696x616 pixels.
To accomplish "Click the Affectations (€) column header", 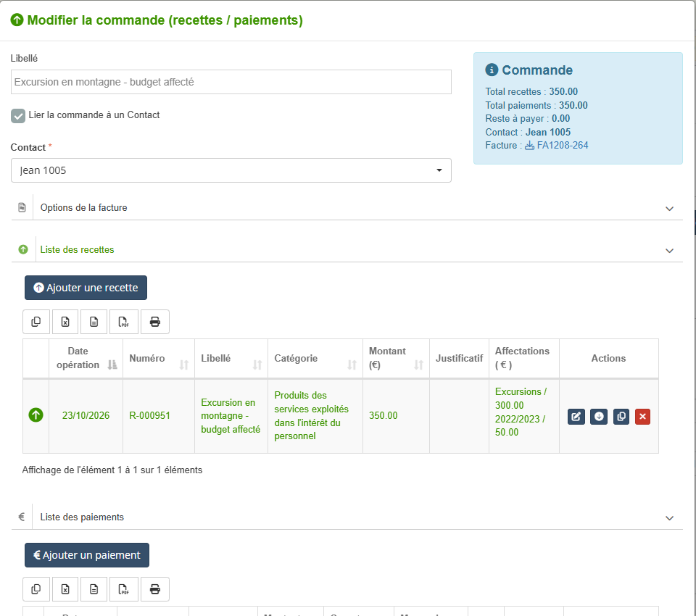I will click(523, 358).
